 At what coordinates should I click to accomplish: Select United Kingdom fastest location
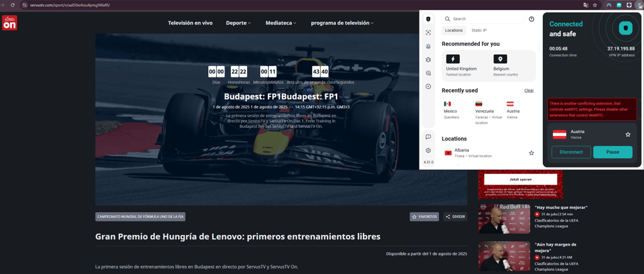tap(465, 66)
